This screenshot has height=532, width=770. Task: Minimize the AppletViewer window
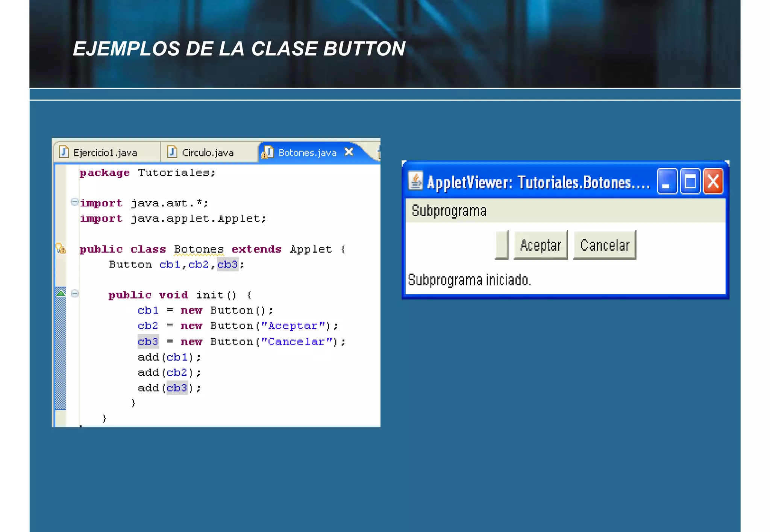coord(667,181)
